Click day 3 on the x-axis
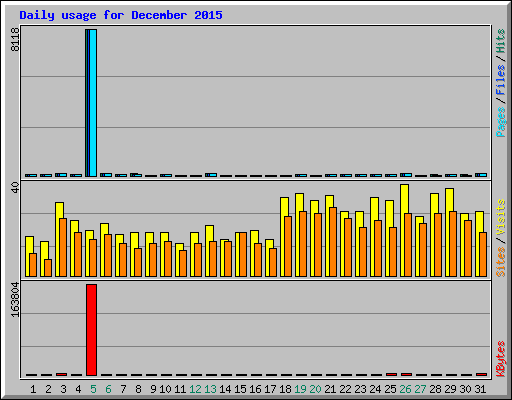 [63, 389]
